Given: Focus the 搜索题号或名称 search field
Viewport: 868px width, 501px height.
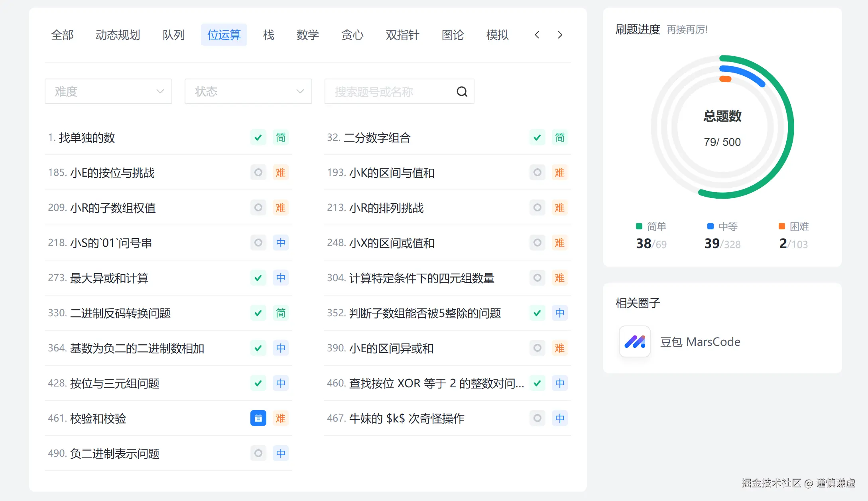Looking at the screenshot, I should point(389,92).
